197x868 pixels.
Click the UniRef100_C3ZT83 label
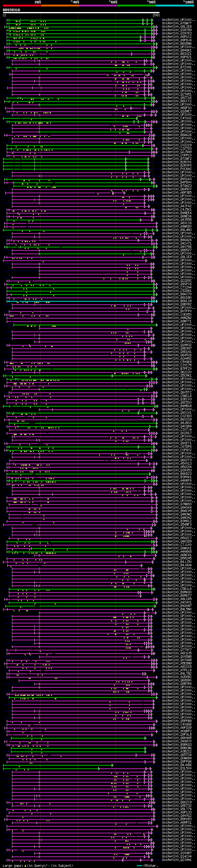177,149
